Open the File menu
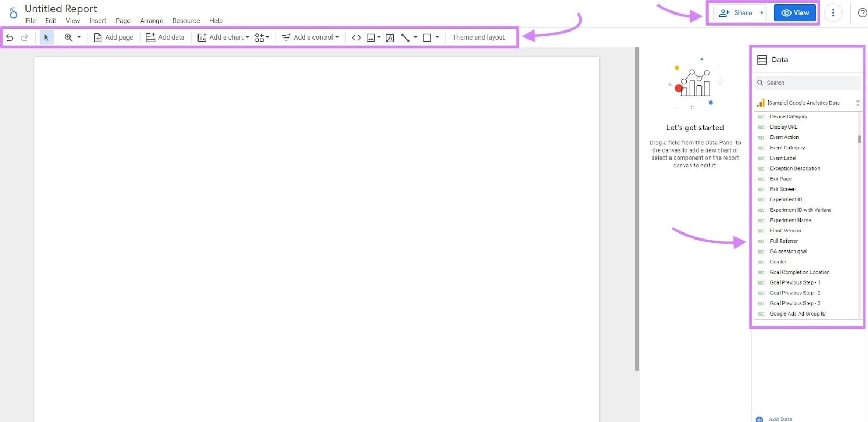 point(30,21)
